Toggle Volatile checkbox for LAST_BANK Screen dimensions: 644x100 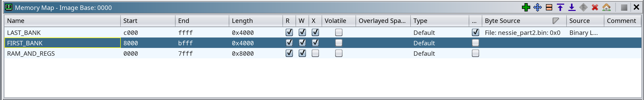pyautogui.click(x=339, y=33)
